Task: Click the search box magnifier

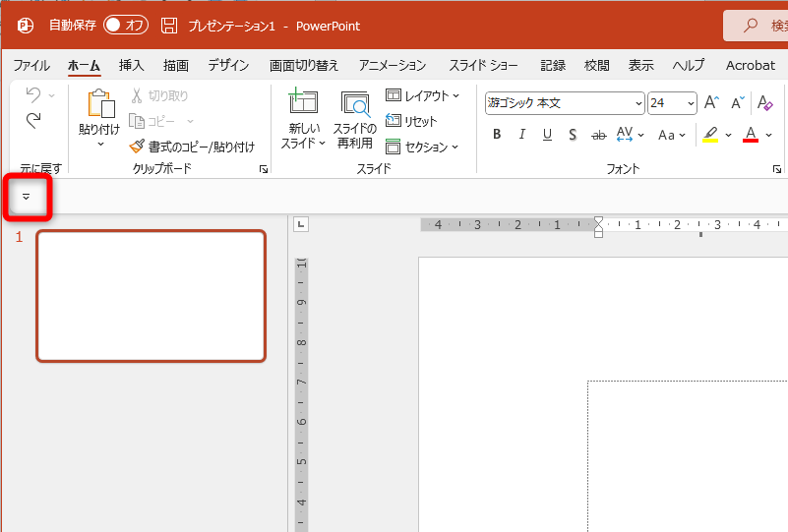Action: click(x=751, y=25)
